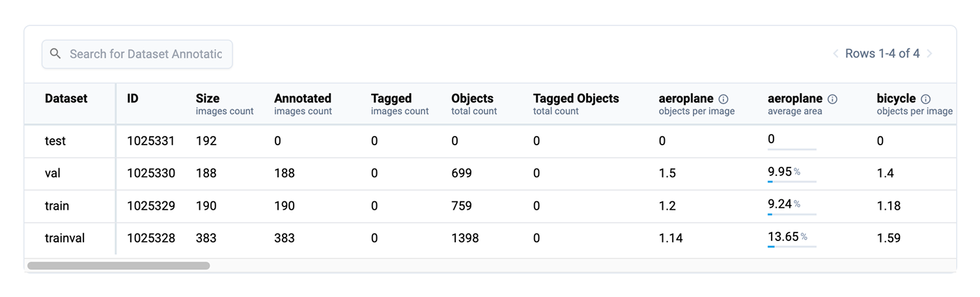The image size is (980, 297).
Task: Click info icon next to bicycle column
Action: tap(925, 100)
